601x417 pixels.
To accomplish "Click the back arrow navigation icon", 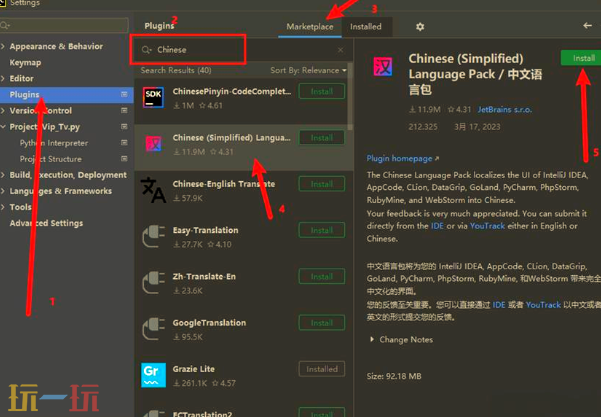I will [x=587, y=26].
